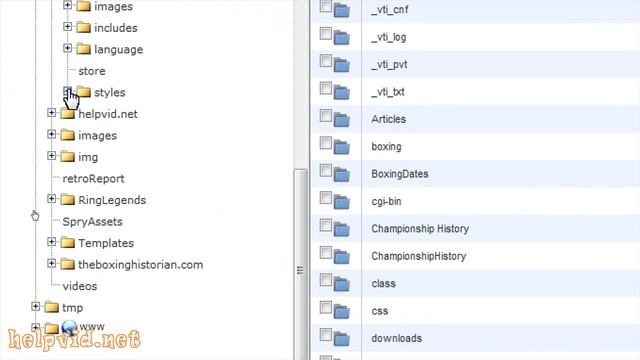
Task: Click the Championship History folder icon
Action: click(x=342, y=229)
